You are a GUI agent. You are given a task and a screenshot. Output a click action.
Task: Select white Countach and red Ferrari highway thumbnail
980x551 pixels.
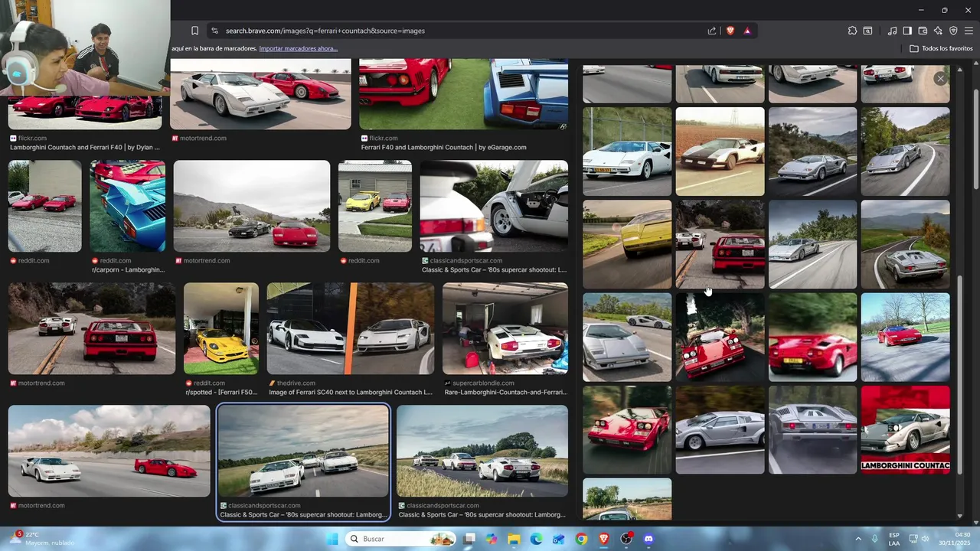pos(109,452)
